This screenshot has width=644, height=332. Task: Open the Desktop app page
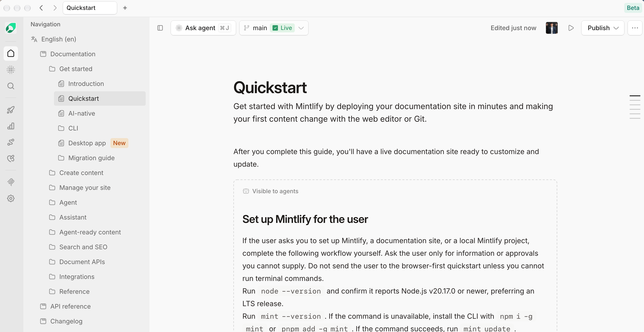pyautogui.click(x=87, y=143)
